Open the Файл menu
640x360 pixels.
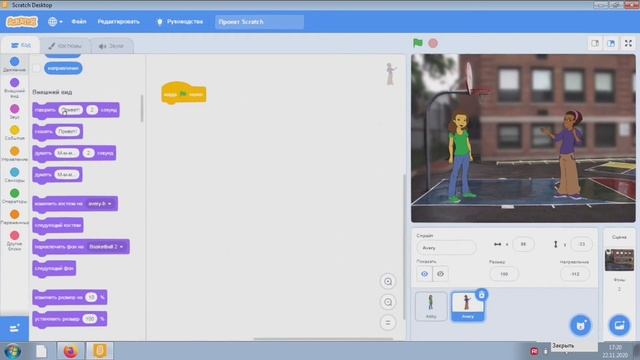79,22
